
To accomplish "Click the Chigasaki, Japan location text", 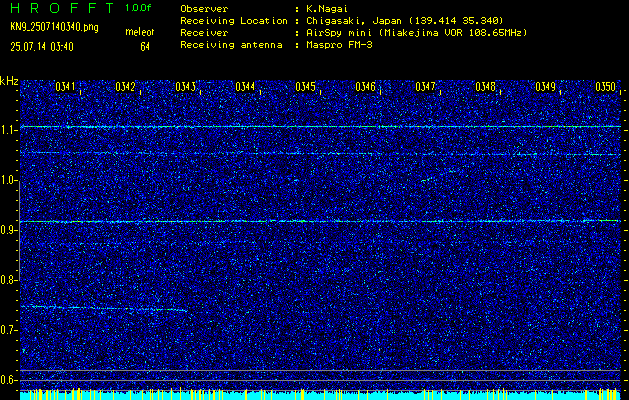I will click(404, 21).
